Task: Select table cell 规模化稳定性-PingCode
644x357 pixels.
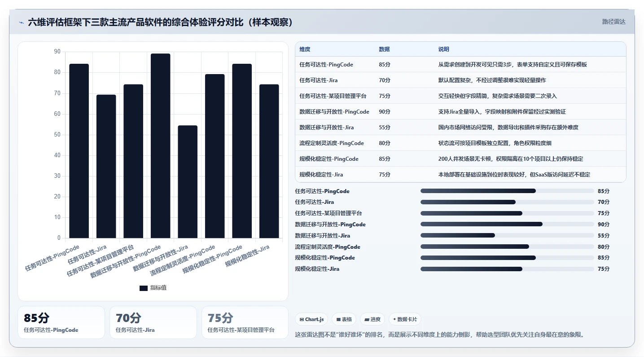Action: coord(329,159)
